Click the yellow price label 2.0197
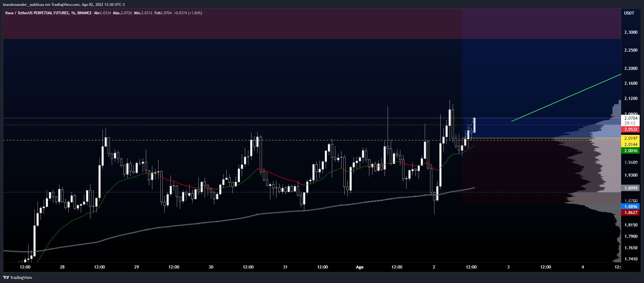The image size is (644, 283). pos(631,138)
